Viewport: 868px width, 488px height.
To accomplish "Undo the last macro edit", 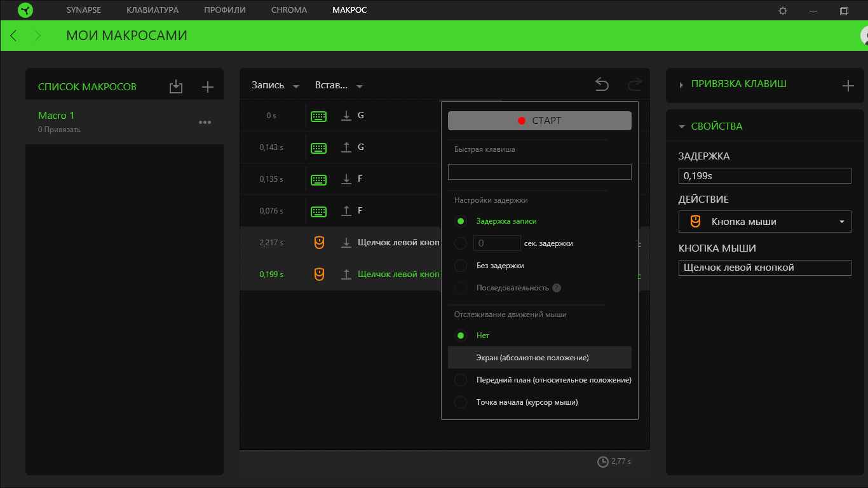I will 602,85.
